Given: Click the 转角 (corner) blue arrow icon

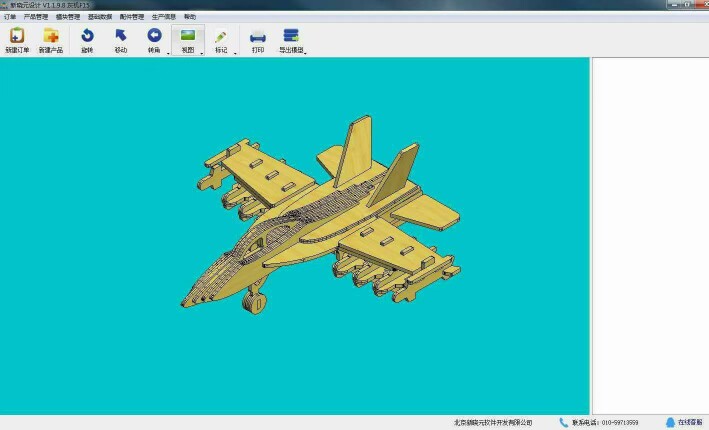Looking at the screenshot, I should tap(154, 35).
